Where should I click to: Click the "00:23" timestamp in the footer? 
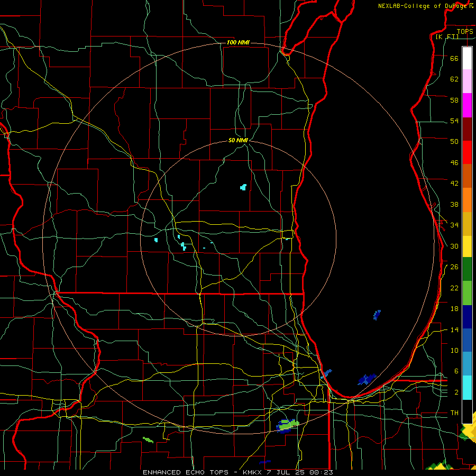[x=321, y=472]
